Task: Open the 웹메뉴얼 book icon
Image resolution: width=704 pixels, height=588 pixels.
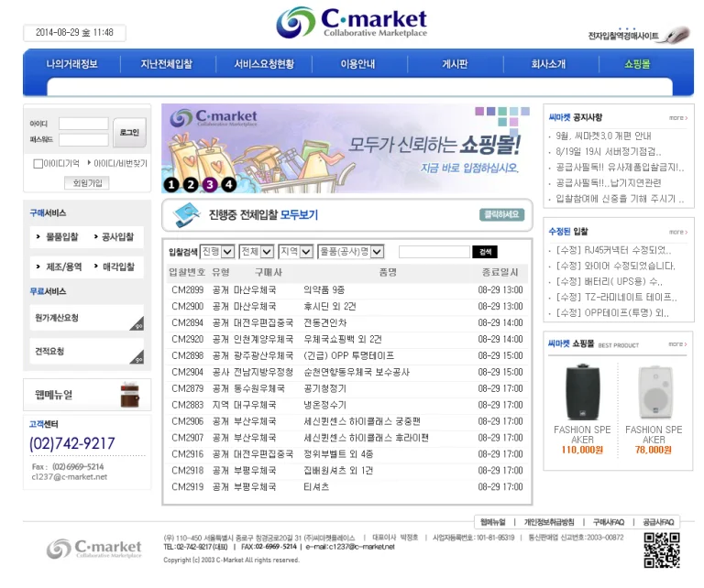Action: (x=130, y=395)
